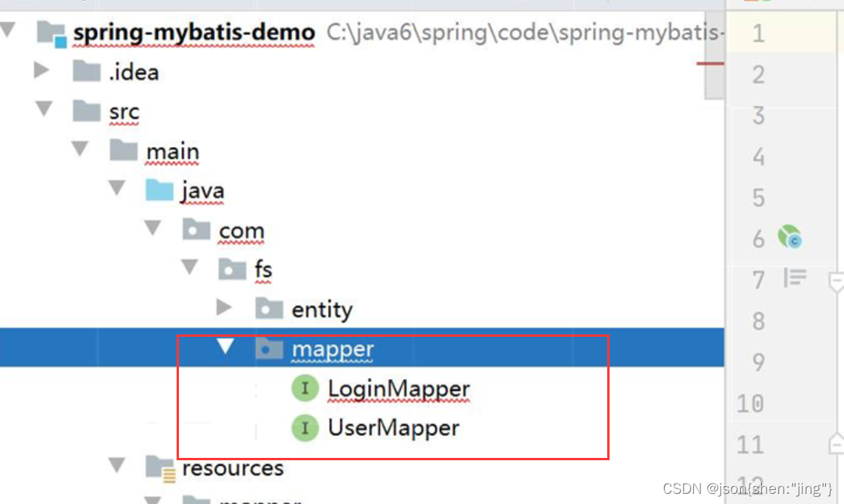Click the UserMapper interface icon
The width and height of the screenshot is (844, 504).
pyautogui.click(x=306, y=427)
